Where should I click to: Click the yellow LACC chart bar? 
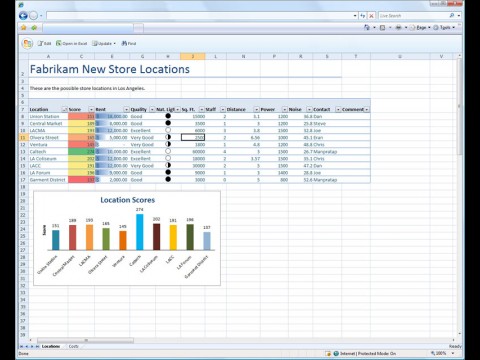click(x=173, y=238)
